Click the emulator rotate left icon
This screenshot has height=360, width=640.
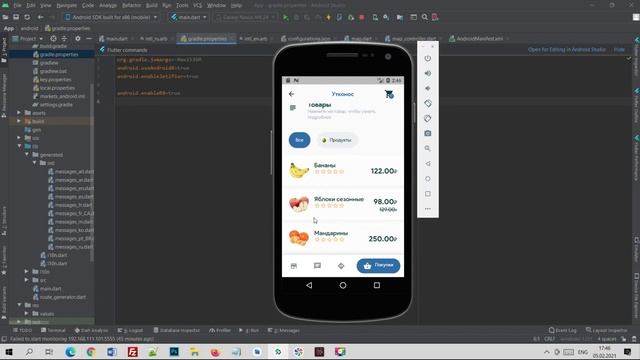(x=427, y=103)
